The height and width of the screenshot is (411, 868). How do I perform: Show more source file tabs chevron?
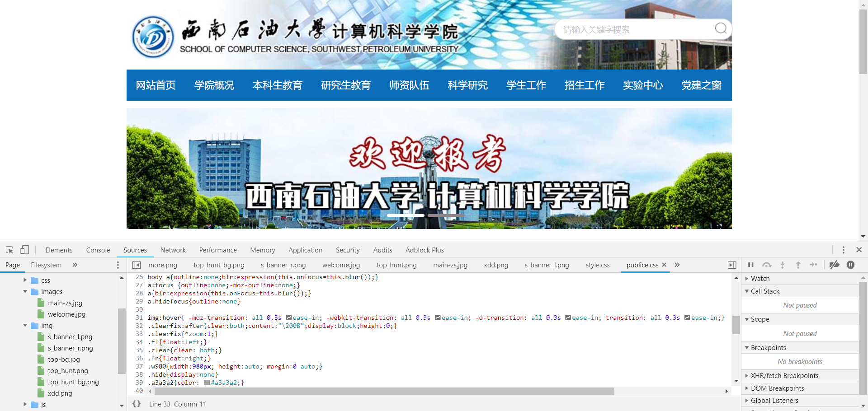click(x=677, y=265)
